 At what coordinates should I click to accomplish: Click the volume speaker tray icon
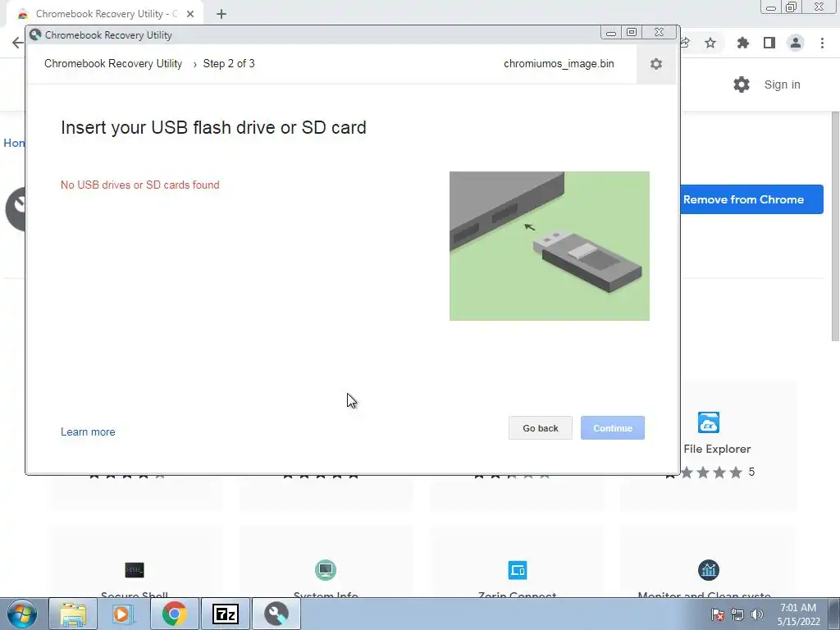click(757, 614)
